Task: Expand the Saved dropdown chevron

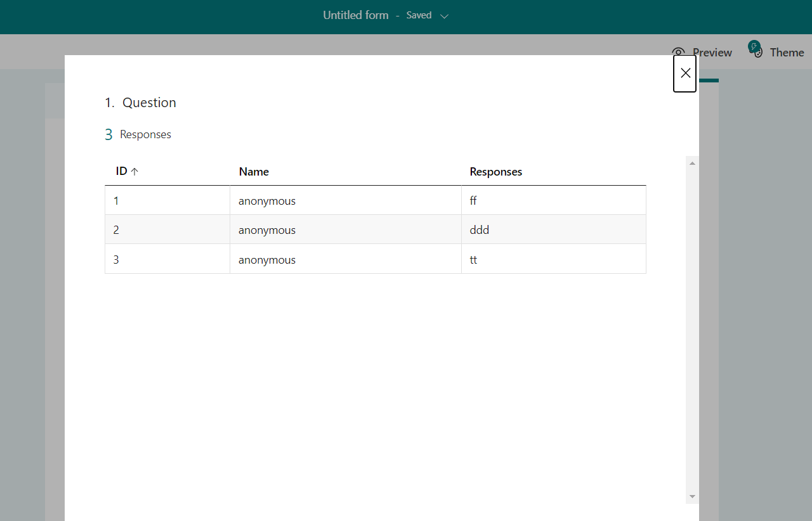Action: pyautogui.click(x=444, y=16)
